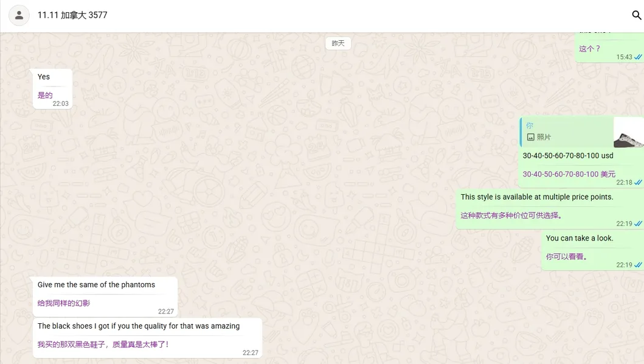644x364 pixels.
Task: Click the 'The black shoes I got' message
Action: click(138, 326)
